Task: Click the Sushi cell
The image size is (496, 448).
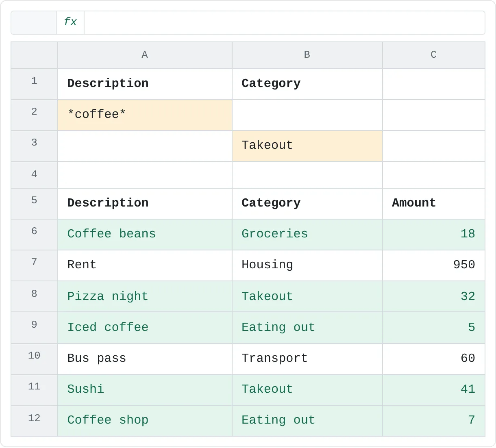Action: (145, 390)
